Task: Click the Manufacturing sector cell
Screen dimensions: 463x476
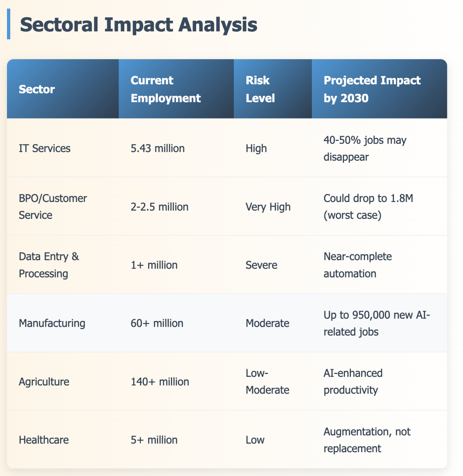Action: [x=52, y=323]
